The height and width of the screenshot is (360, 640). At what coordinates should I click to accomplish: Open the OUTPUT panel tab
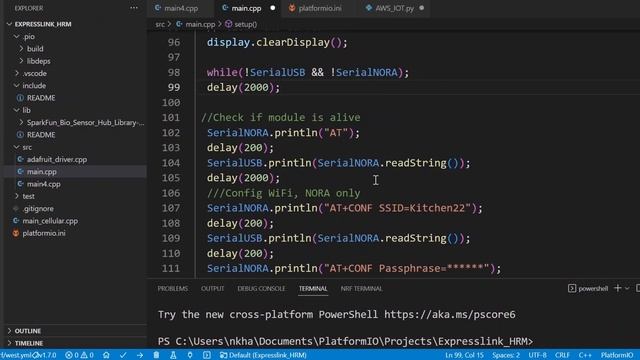[x=212, y=289]
